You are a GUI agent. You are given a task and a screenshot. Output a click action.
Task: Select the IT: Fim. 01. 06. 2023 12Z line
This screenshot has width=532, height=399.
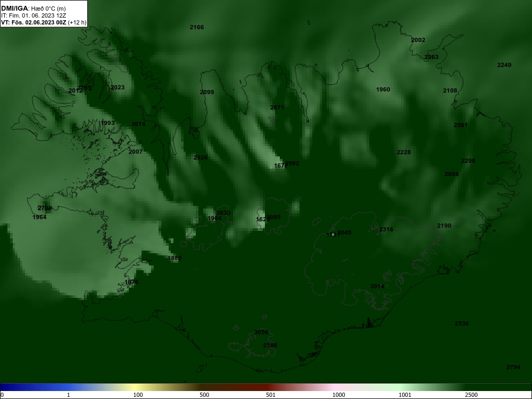pyautogui.click(x=34, y=15)
